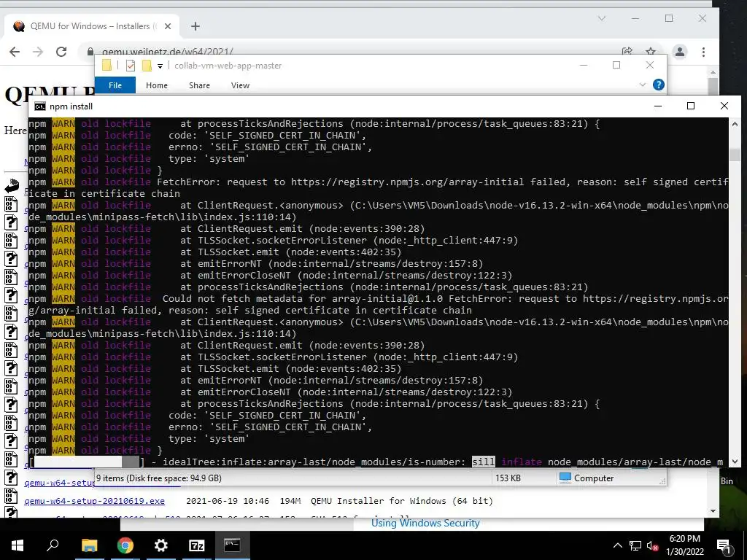Click Explorer's New folder quick access icon
The width and height of the screenshot is (747, 560).
click(147, 66)
